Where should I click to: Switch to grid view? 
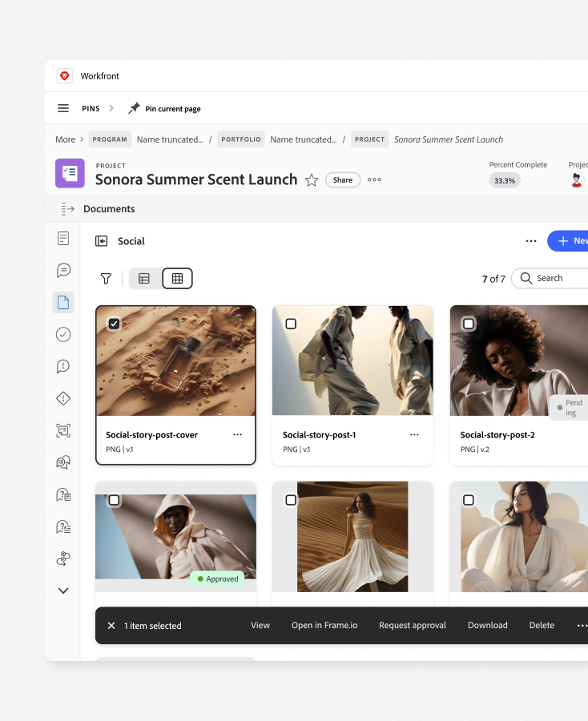pos(178,278)
